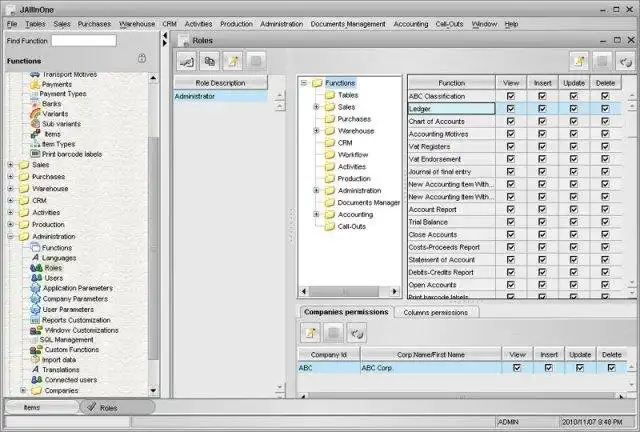
Task: Open Roles under Administration
Action: tap(53, 268)
